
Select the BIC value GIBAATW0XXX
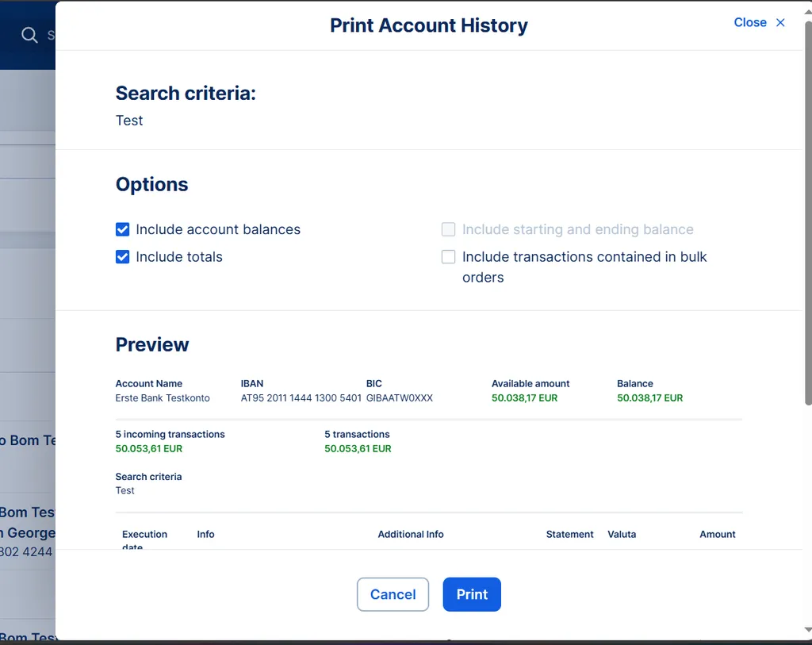click(400, 398)
